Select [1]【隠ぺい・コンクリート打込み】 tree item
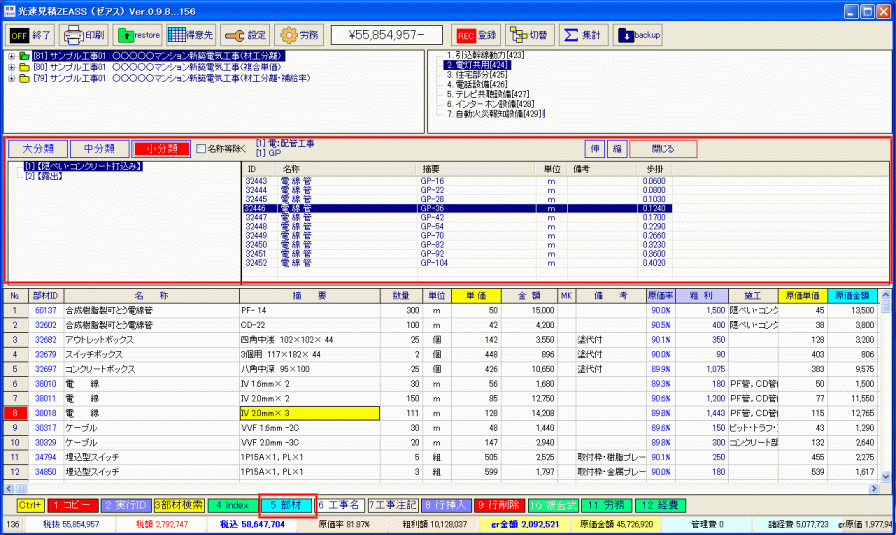This screenshot has height=535, width=896. pyautogui.click(x=83, y=166)
